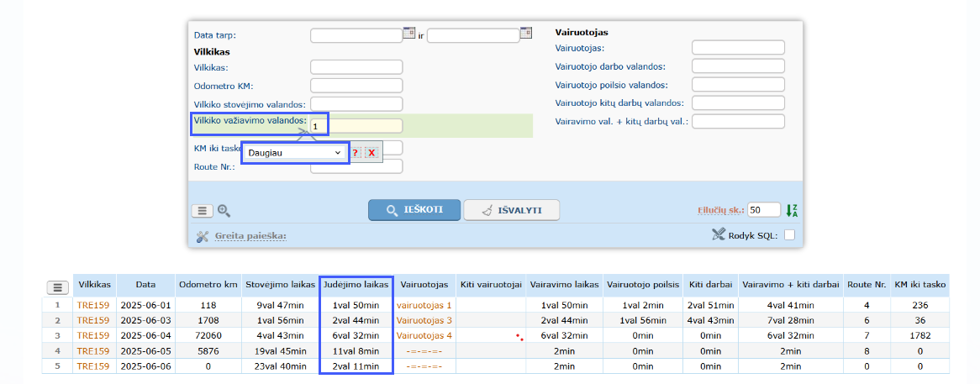Click the red question mark help icon
Screen dimensions: 980x384
click(355, 153)
